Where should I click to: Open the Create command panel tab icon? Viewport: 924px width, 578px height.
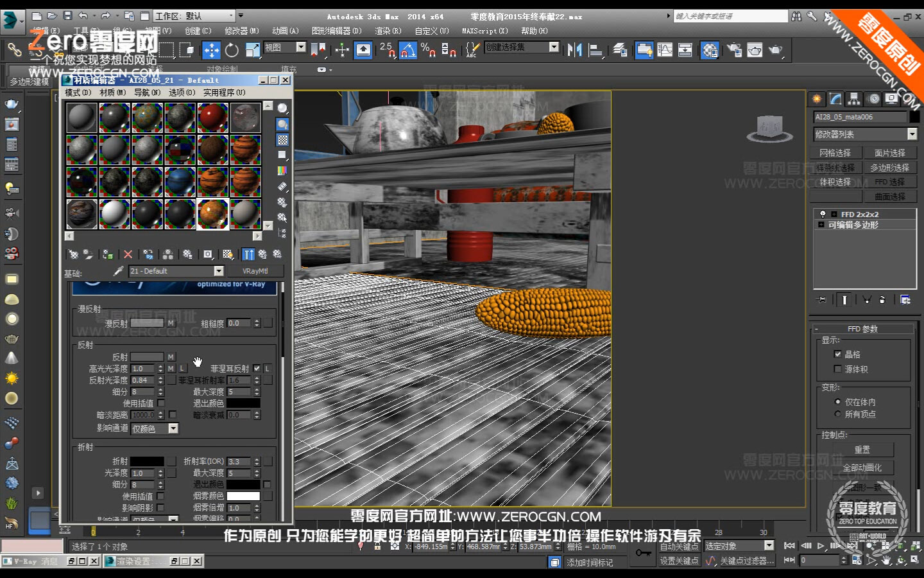817,99
